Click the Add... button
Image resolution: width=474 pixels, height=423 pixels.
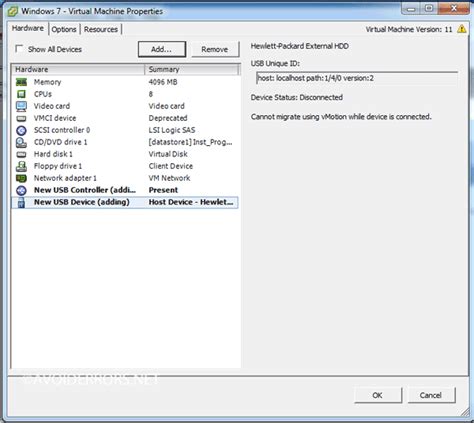coord(162,49)
